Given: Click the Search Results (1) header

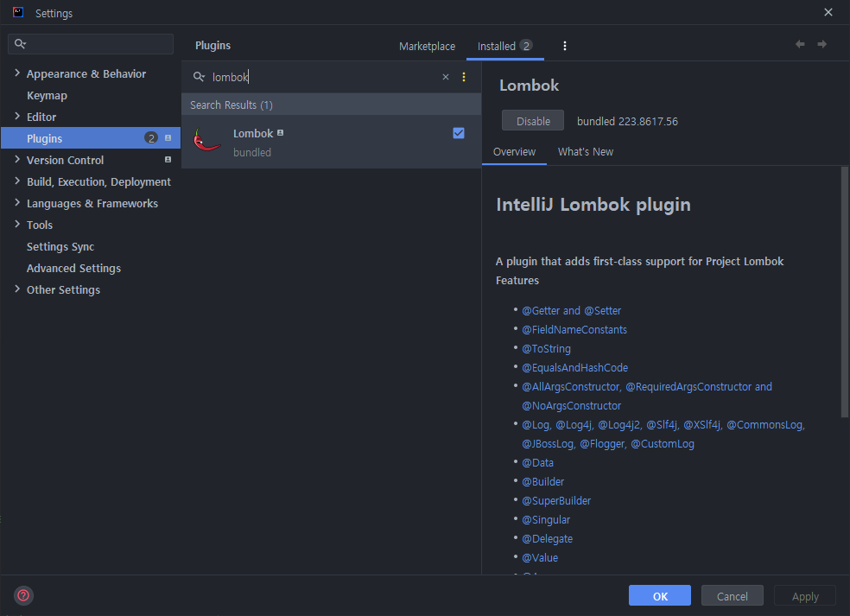Looking at the screenshot, I should (331, 105).
